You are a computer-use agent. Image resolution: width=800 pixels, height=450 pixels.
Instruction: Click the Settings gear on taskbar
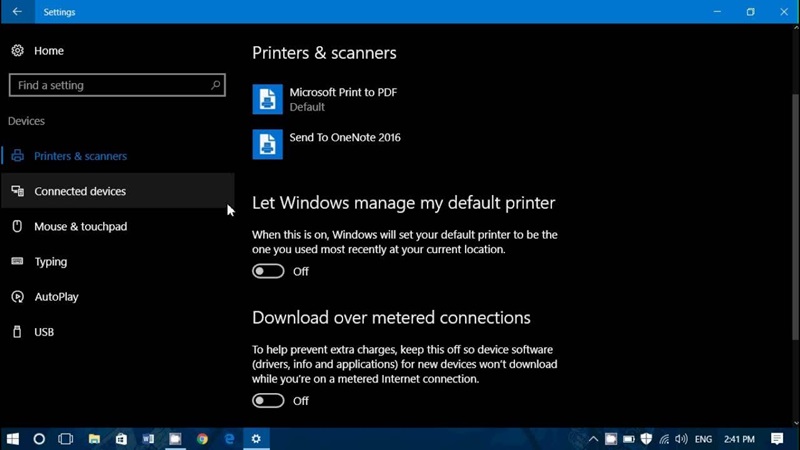[x=256, y=439]
